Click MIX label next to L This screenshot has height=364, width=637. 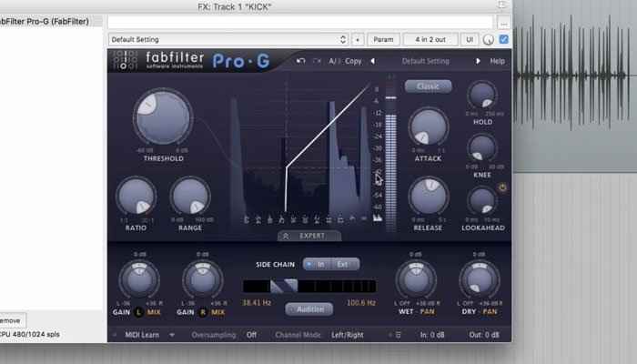154,312
